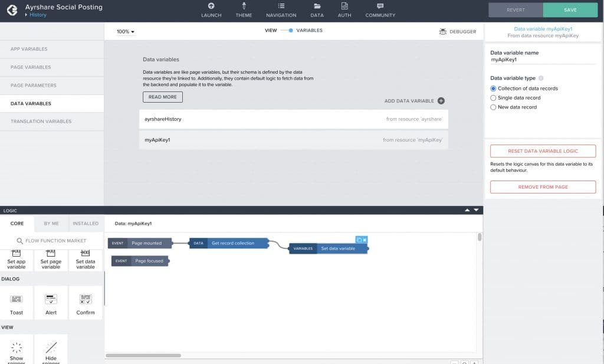The height and width of the screenshot is (364, 604).
Task: Click the History page name link
Action: 38,15
